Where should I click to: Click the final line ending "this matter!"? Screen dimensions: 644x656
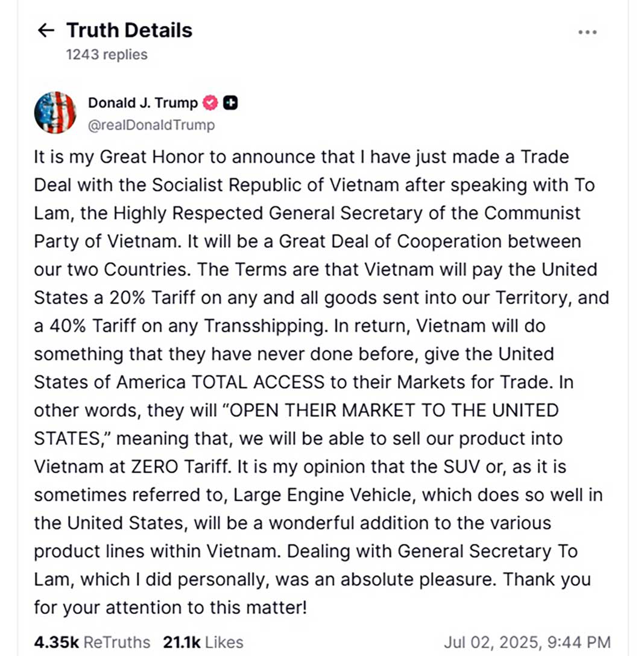171,607
